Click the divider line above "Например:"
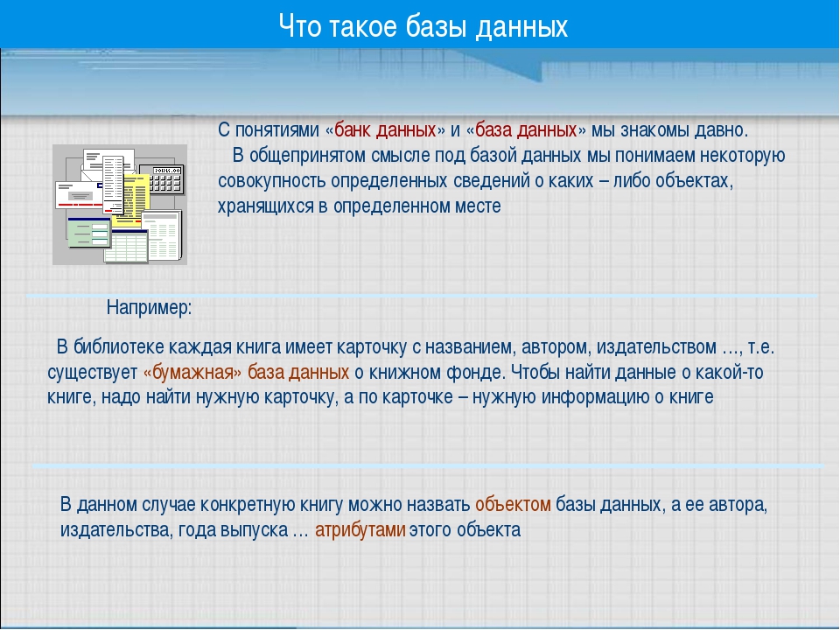 (x=420, y=296)
